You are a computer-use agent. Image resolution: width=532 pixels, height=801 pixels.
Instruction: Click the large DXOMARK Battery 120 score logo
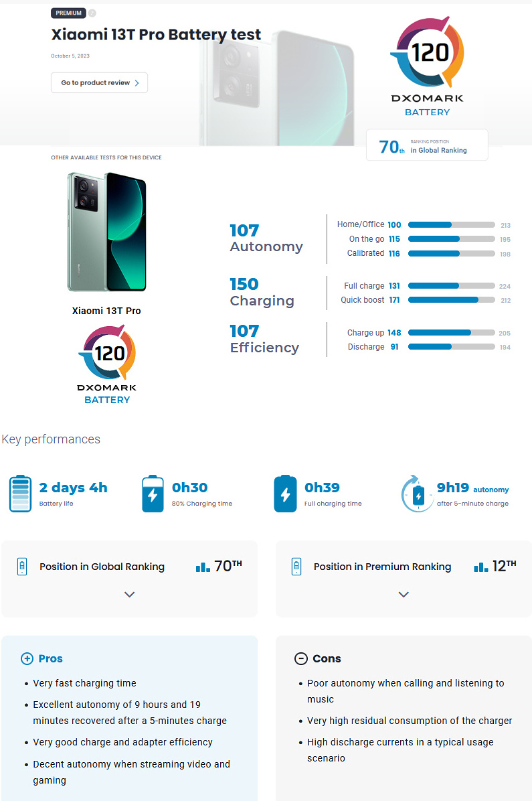(427, 65)
